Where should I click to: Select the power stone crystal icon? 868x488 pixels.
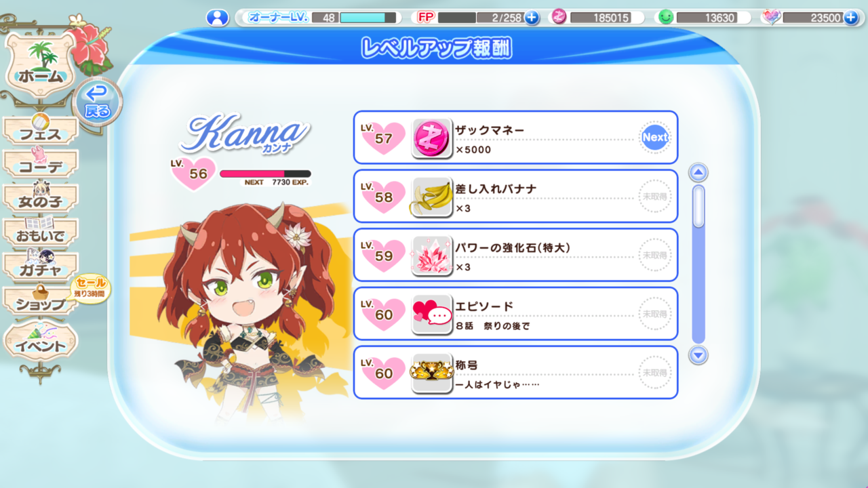click(x=432, y=256)
